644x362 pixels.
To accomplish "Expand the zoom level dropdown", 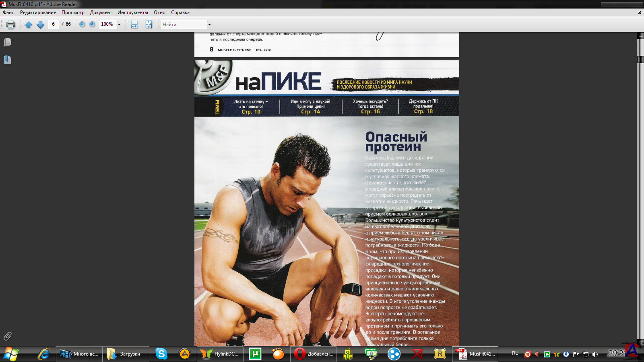I will pos(119,25).
